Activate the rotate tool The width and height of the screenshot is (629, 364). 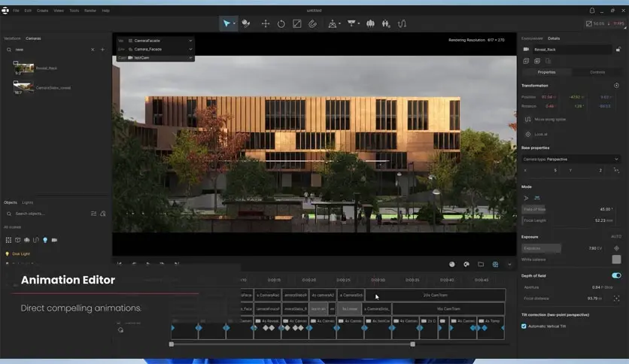point(281,23)
